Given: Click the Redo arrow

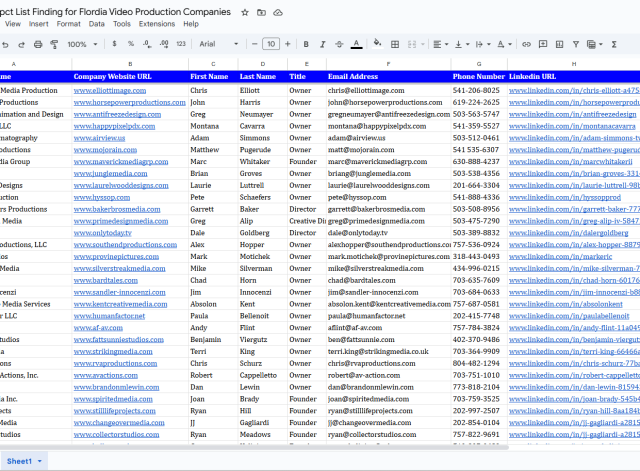Looking at the screenshot, I should tap(21, 44).
